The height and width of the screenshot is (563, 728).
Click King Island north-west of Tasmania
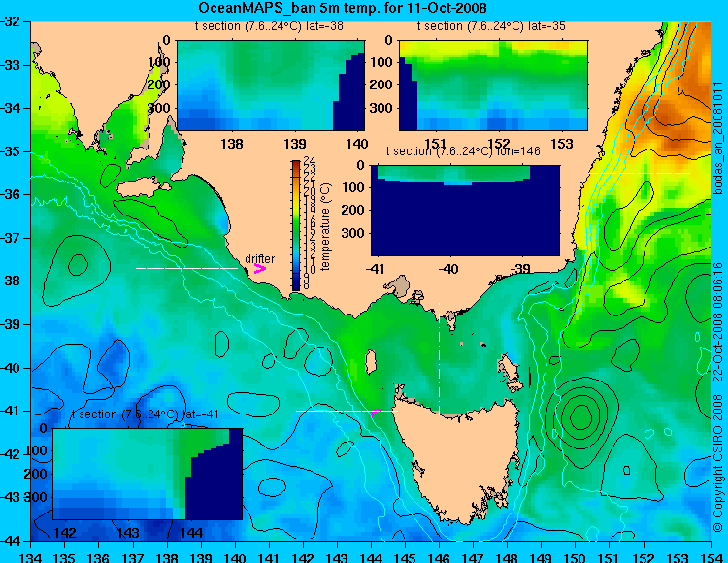[x=371, y=362]
